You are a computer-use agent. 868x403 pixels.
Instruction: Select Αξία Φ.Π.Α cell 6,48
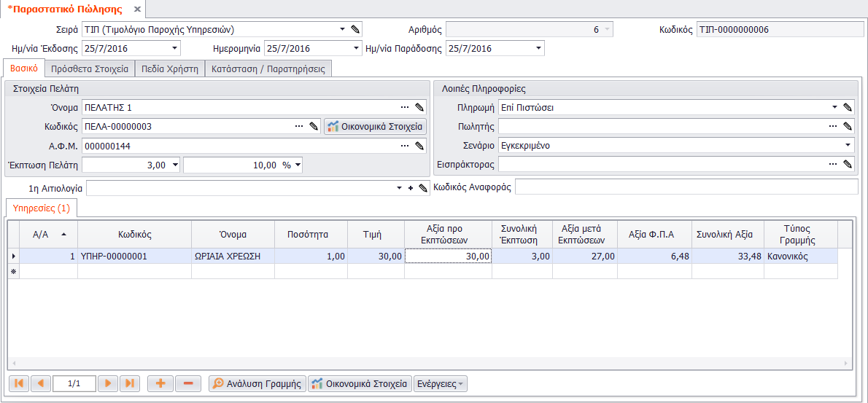(654, 256)
